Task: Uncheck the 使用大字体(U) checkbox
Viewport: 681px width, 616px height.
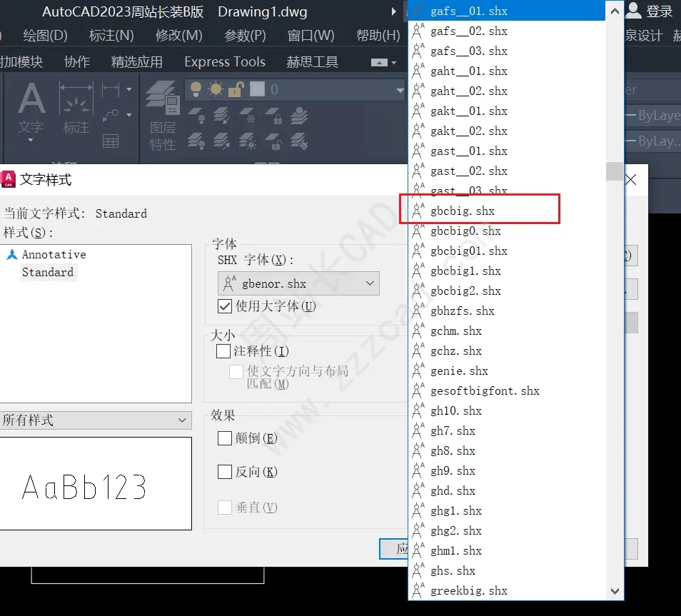Action: coord(225,306)
